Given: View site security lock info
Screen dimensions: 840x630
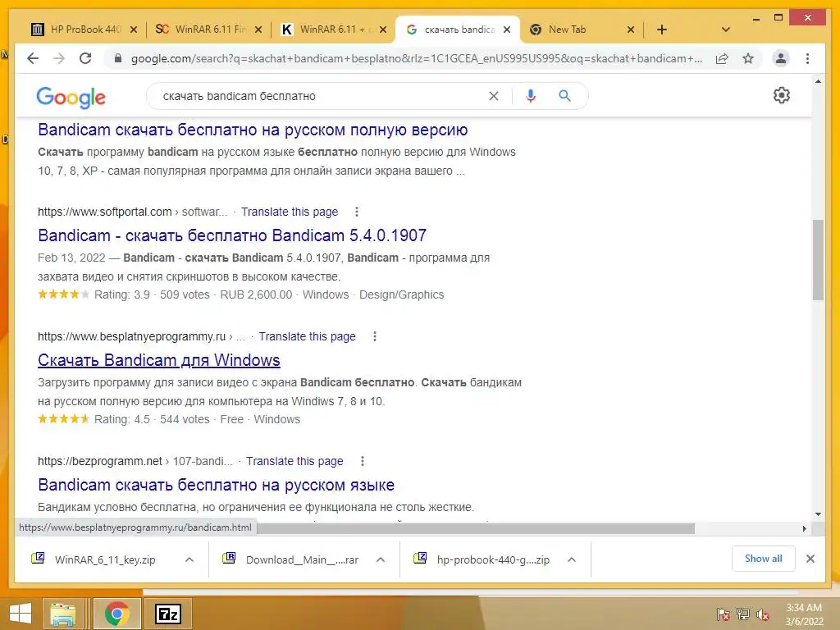Looking at the screenshot, I should pyautogui.click(x=118, y=58).
